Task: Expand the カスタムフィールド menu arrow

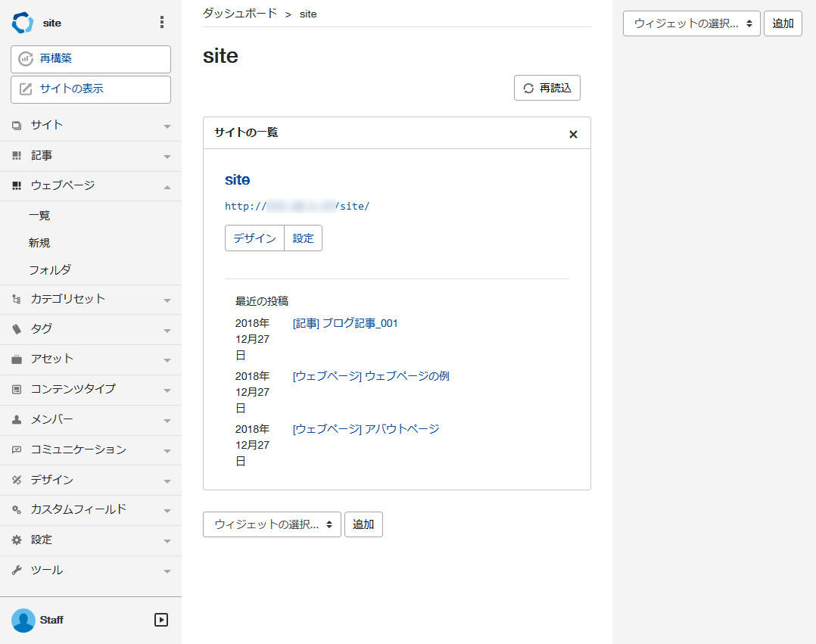Action: (x=167, y=510)
